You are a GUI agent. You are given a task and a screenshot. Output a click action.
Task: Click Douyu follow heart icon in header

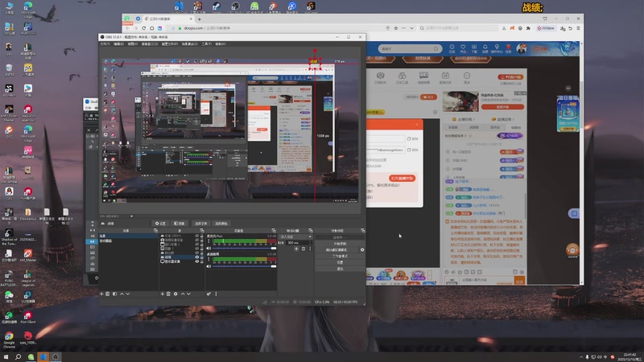pyautogui.click(x=463, y=48)
